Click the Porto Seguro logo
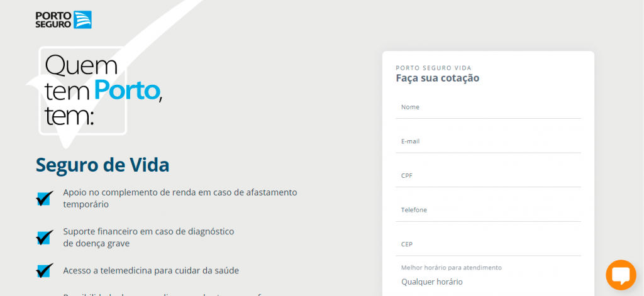The height and width of the screenshot is (296, 644). [64, 19]
